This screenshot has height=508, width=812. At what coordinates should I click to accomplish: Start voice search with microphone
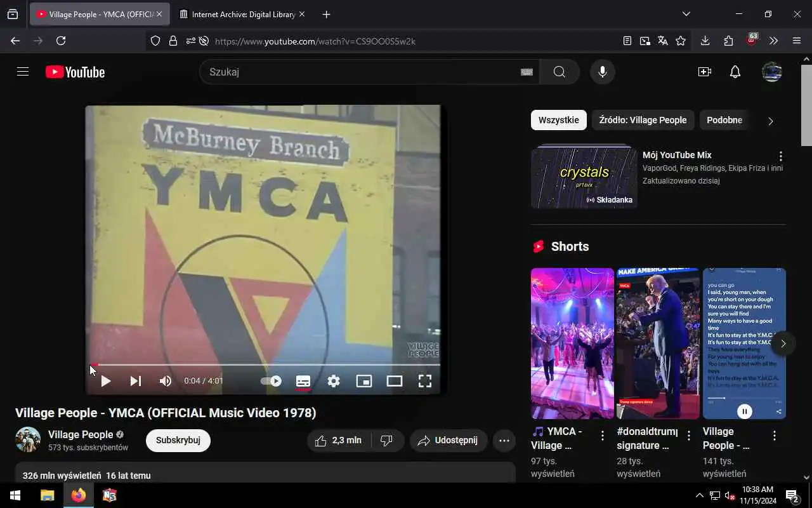[x=603, y=72]
